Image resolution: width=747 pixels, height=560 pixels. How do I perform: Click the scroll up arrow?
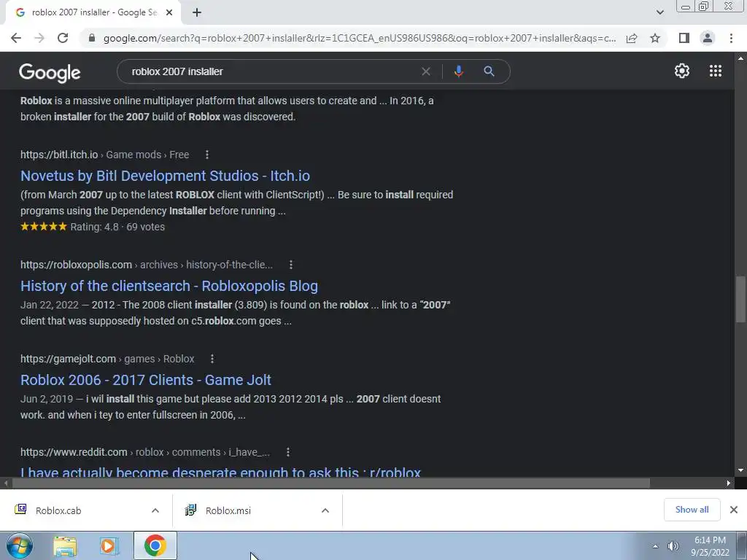pos(740,58)
